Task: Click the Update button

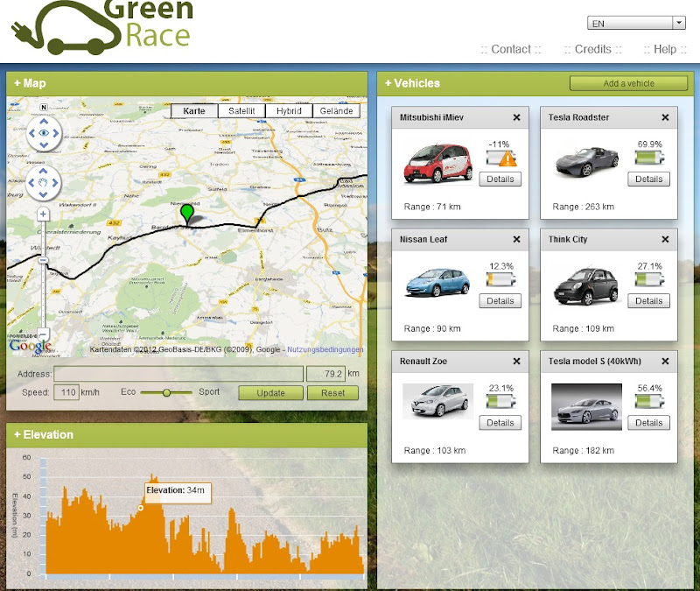Action: click(270, 392)
